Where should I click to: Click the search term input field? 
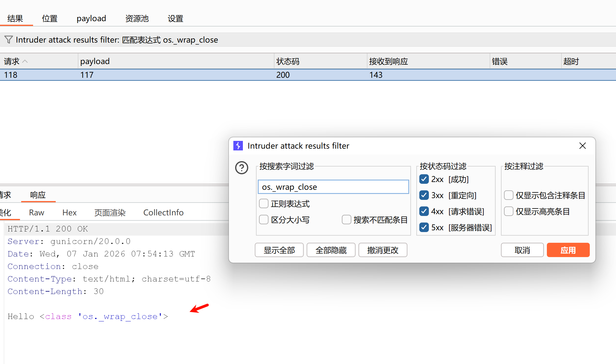(333, 187)
